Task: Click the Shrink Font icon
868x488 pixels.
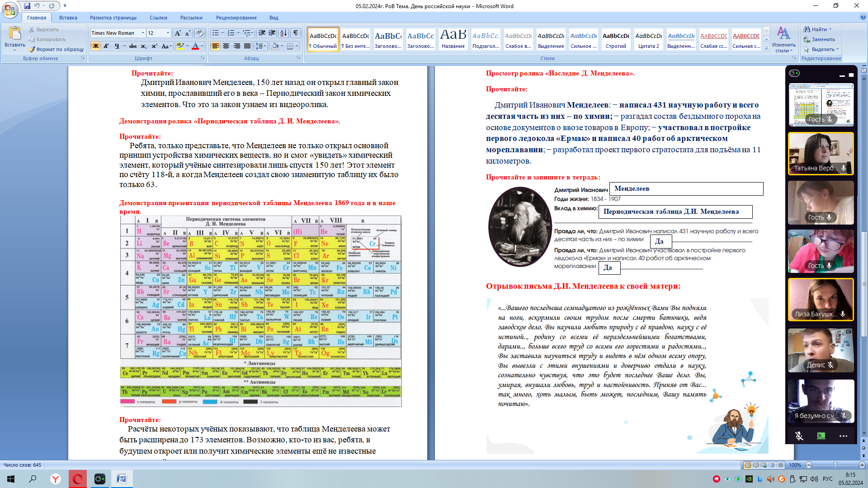Action: tap(188, 33)
